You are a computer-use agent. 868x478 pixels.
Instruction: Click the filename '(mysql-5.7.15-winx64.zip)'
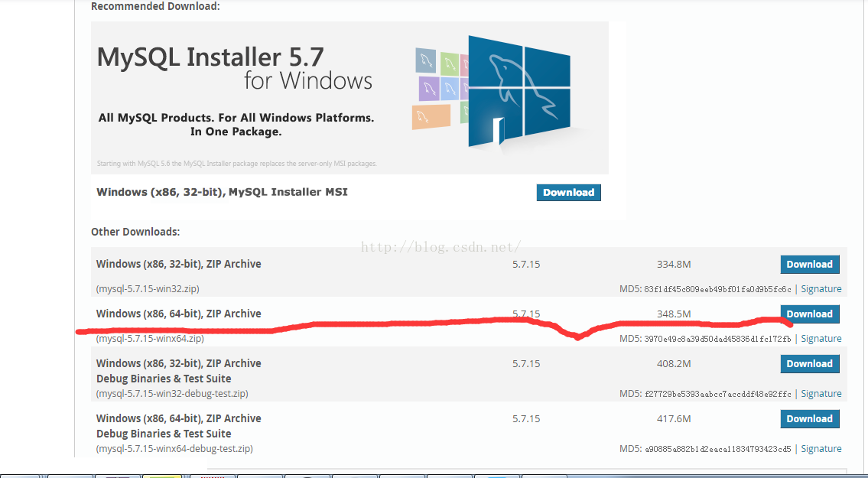[x=150, y=338]
